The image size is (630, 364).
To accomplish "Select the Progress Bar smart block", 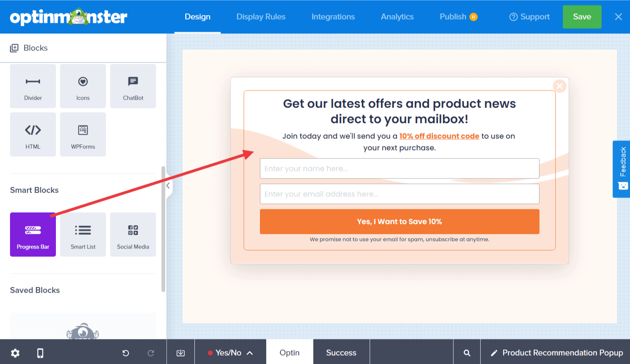I will (x=33, y=234).
